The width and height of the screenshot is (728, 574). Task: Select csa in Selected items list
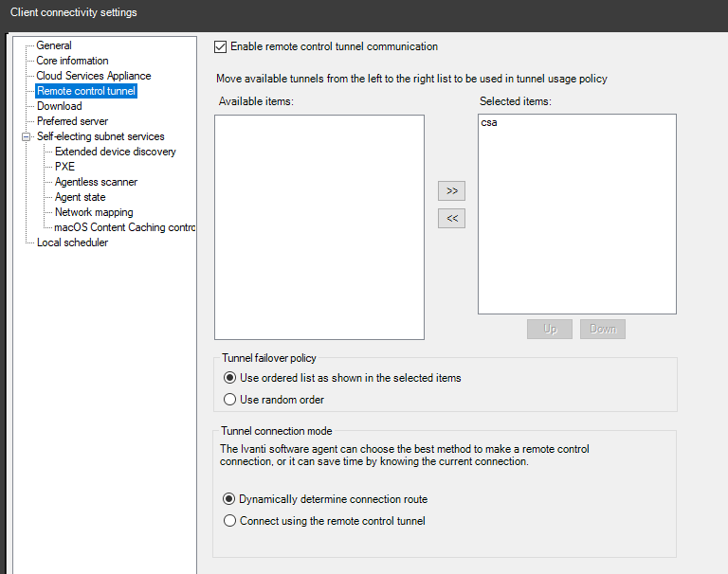point(489,123)
